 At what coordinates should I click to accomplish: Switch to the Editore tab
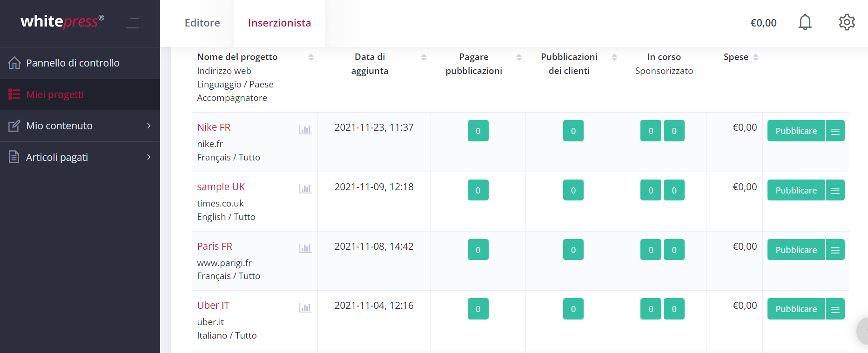point(202,23)
